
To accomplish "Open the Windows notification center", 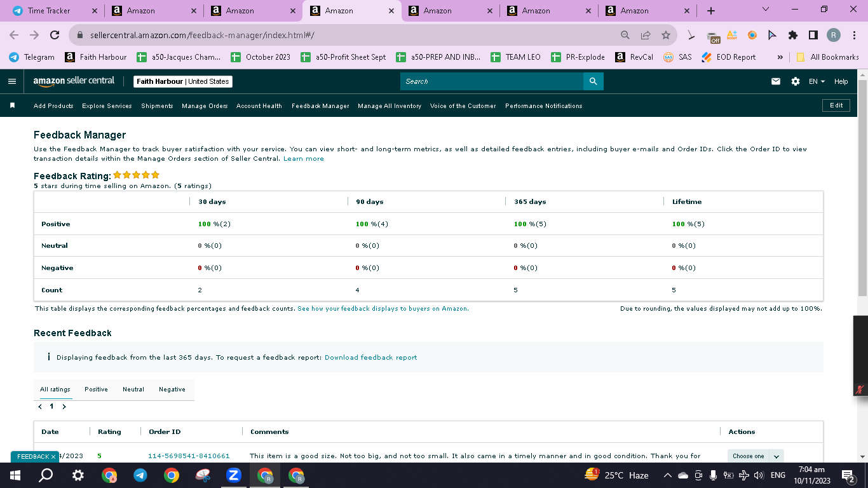I will 848,475.
